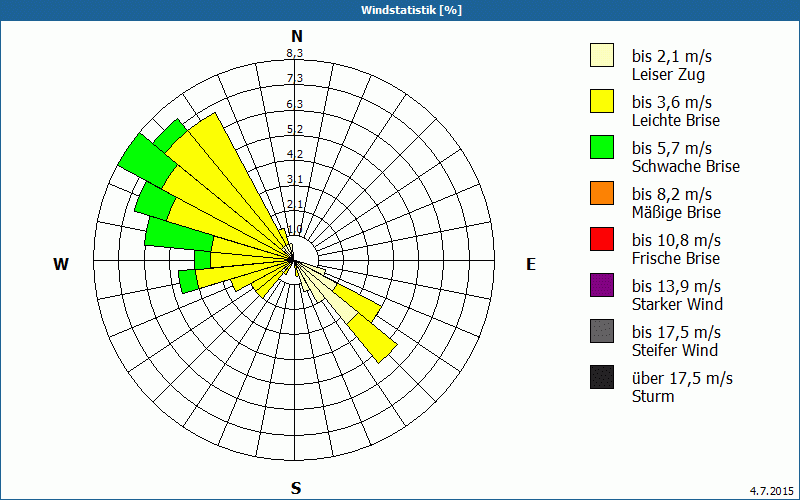800x500 pixels.
Task: Click the red 'bis 10,8 m/s' swatch
Action: point(602,239)
